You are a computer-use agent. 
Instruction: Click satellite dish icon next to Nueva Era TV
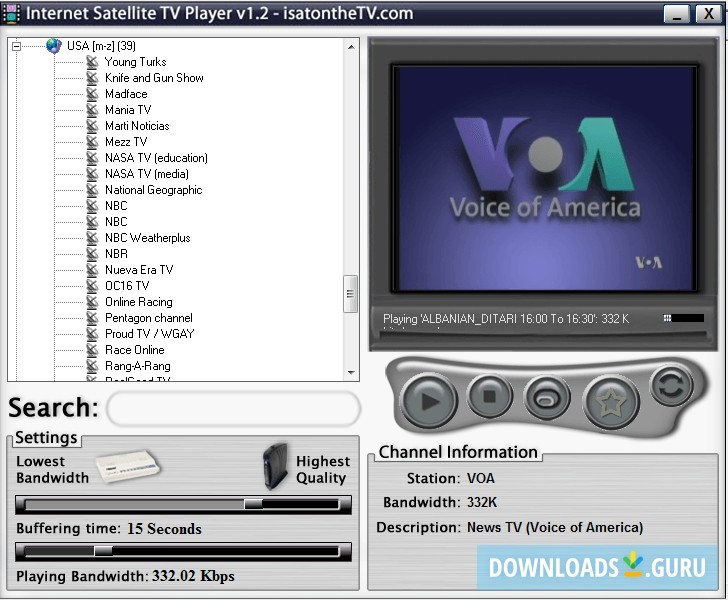point(92,270)
